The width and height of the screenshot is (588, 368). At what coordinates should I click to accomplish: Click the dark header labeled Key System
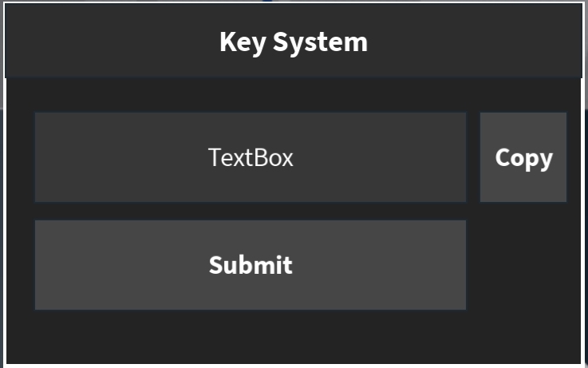(x=294, y=42)
